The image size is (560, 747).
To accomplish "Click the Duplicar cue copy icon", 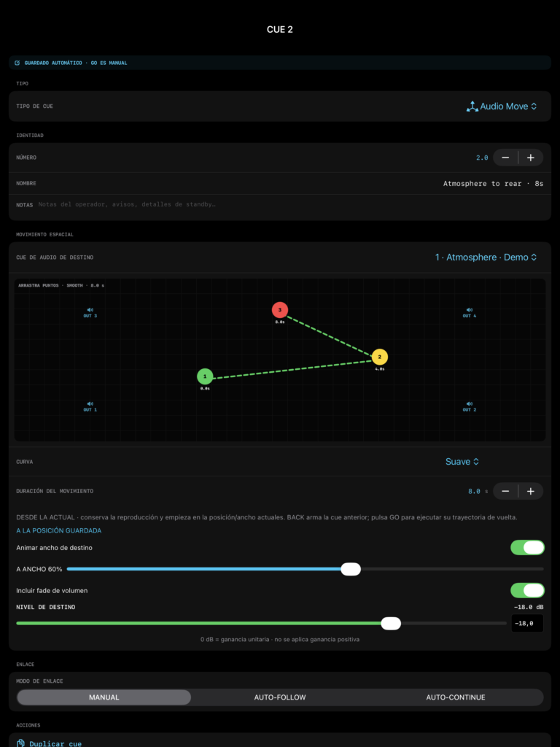I will pyautogui.click(x=20, y=743).
